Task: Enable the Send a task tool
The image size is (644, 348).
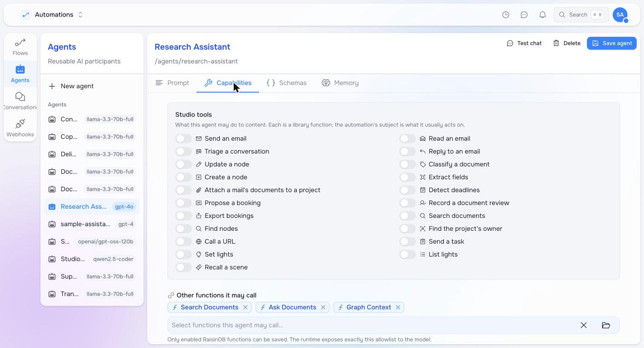Action: click(x=408, y=241)
